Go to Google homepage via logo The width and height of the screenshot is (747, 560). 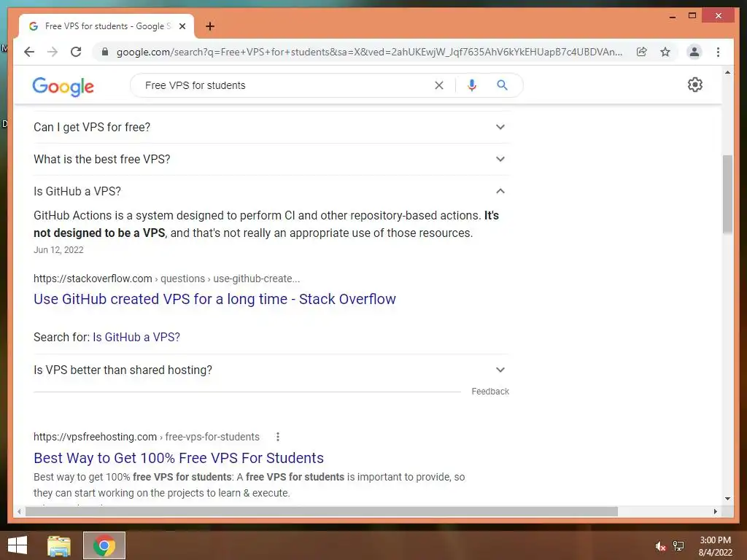(x=63, y=87)
